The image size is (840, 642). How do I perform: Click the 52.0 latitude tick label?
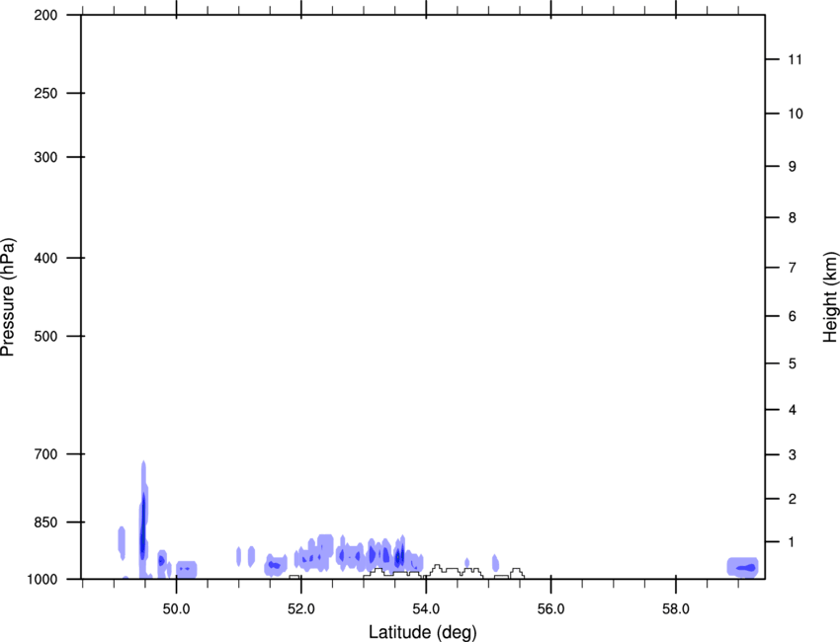pos(301,609)
